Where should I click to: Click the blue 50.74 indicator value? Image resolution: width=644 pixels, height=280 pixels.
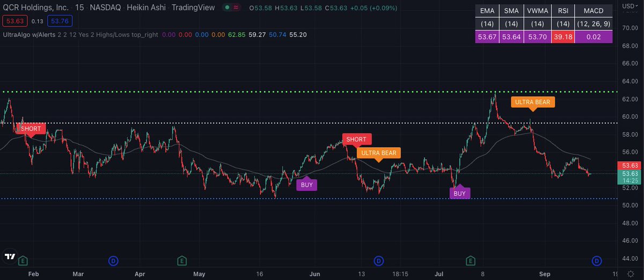tap(278, 34)
